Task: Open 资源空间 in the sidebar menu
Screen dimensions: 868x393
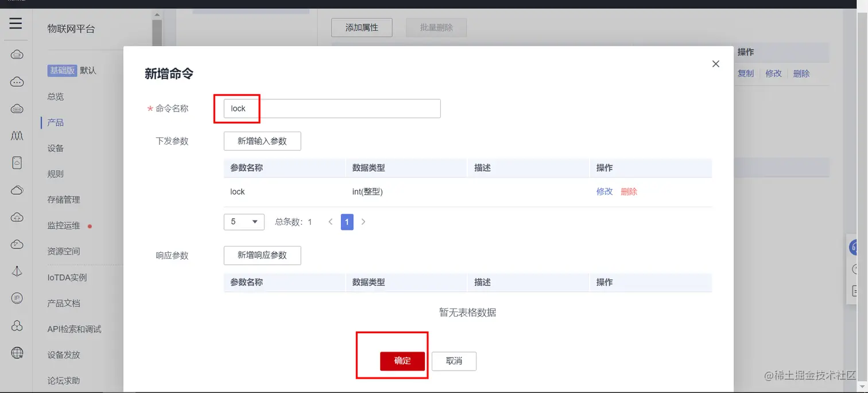Action: [64, 252]
